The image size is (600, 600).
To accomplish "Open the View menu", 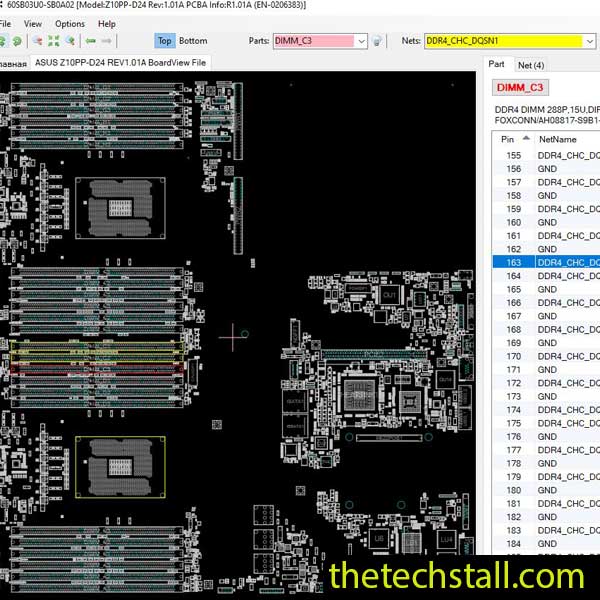I will 33,24.
